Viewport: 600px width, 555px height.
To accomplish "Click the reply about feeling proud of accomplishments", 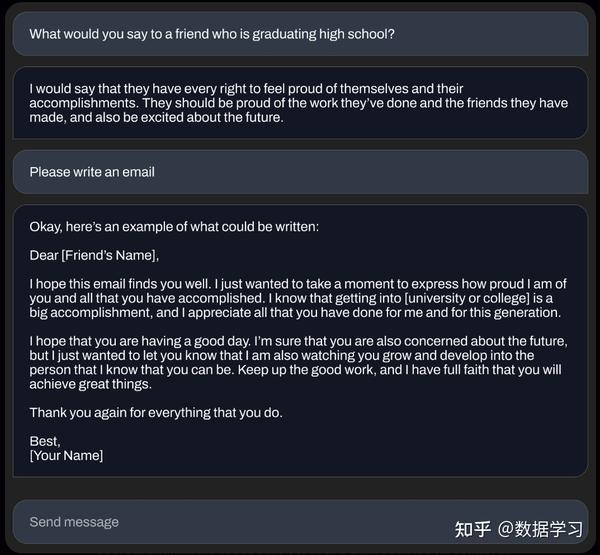I will coord(300,103).
